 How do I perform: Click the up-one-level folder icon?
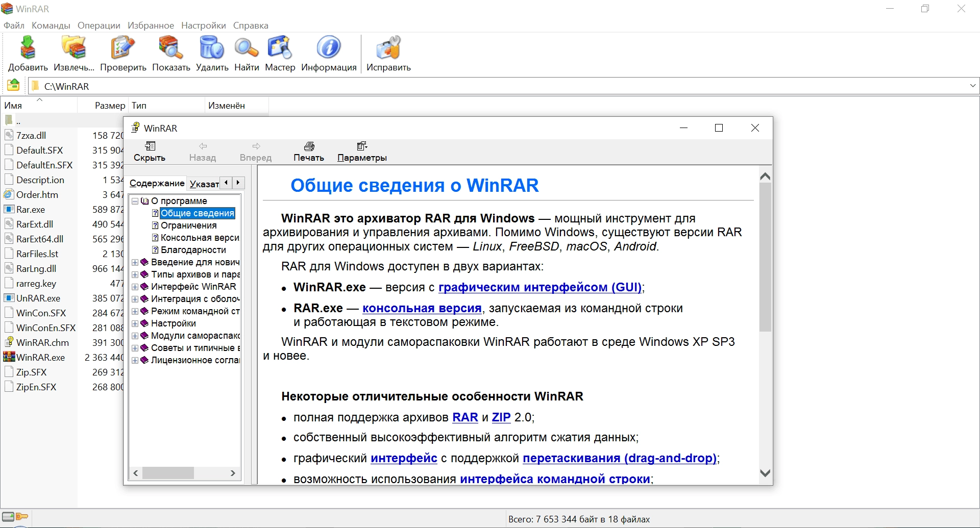[13, 86]
